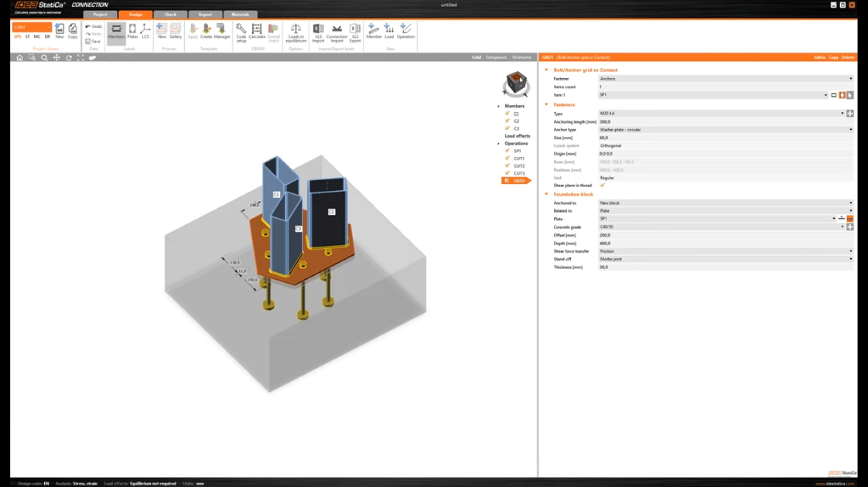Uncheck the C1 member checkbox
The width and height of the screenshot is (868, 487).
coord(507,114)
